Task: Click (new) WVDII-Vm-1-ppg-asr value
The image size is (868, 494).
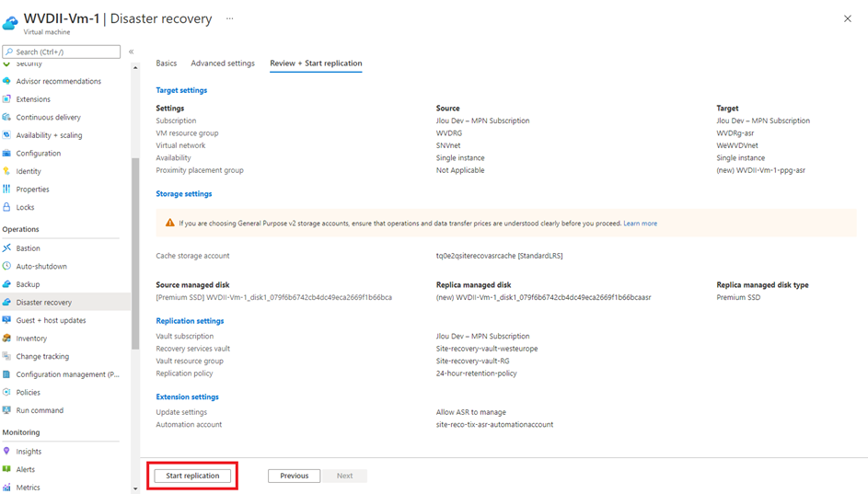Action: click(761, 170)
